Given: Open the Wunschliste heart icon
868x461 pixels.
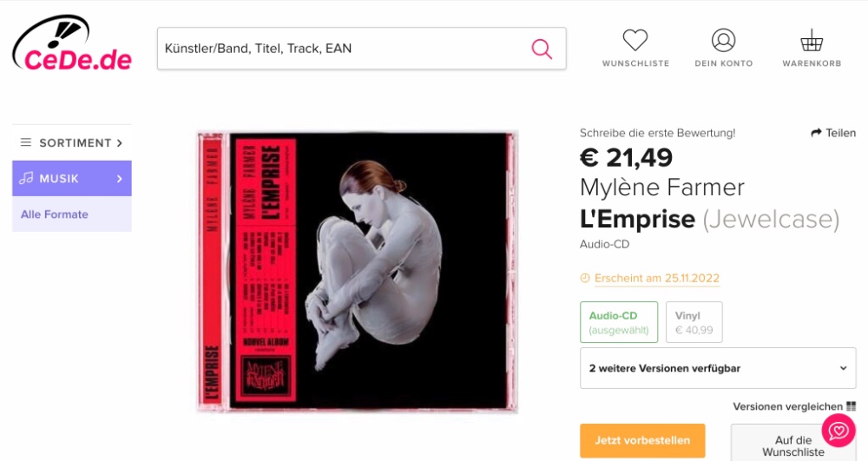Looking at the screenshot, I should [635, 41].
